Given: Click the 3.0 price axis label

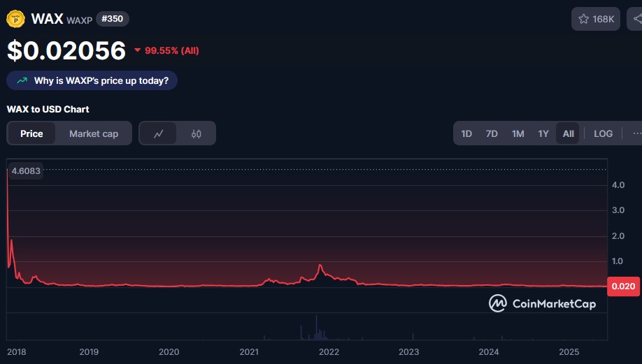Looking at the screenshot, I should click(618, 210).
